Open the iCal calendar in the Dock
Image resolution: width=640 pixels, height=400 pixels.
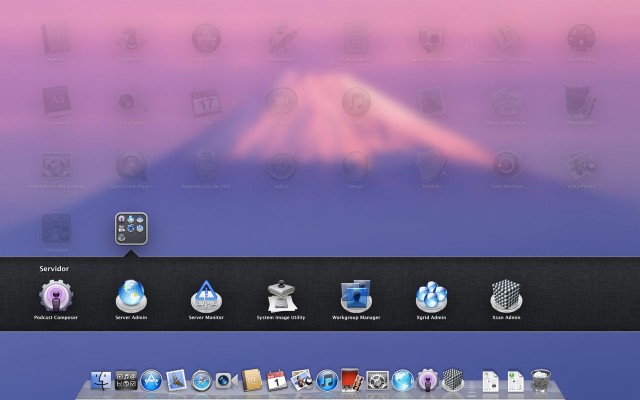pyautogui.click(x=277, y=380)
